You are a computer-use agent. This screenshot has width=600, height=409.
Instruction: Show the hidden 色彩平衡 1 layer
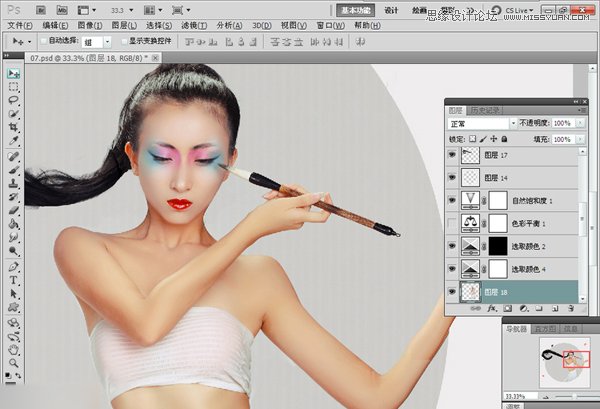[x=452, y=223]
